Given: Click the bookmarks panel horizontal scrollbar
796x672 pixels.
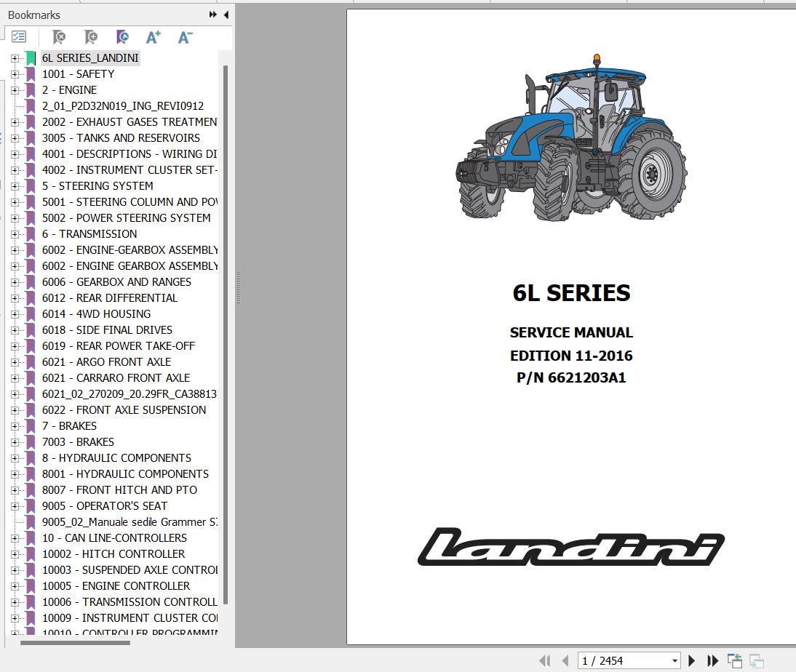Looking at the screenshot, I should point(75,643).
